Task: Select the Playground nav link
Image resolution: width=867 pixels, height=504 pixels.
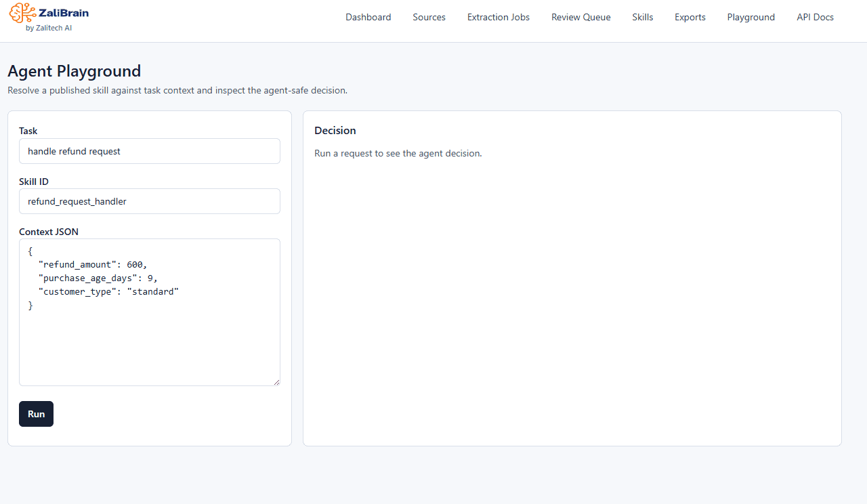Action: click(x=751, y=18)
